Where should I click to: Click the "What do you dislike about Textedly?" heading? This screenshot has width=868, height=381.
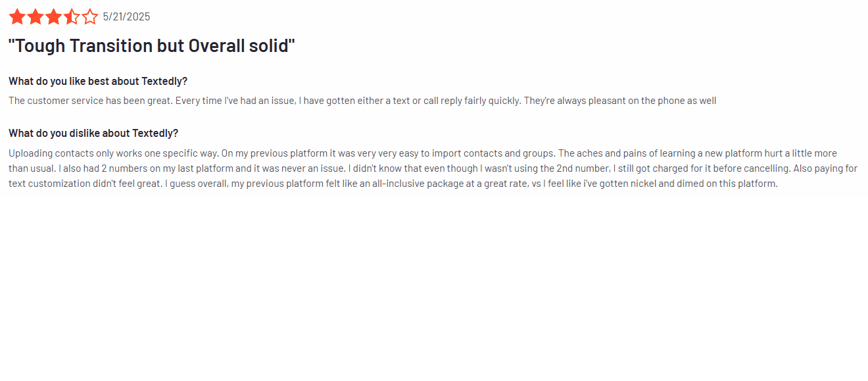tap(93, 134)
